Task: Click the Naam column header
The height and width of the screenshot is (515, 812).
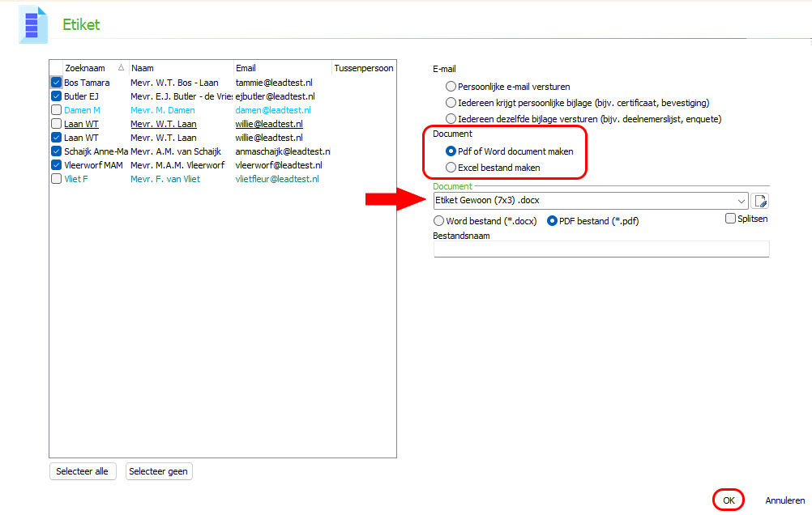Action: 180,68
